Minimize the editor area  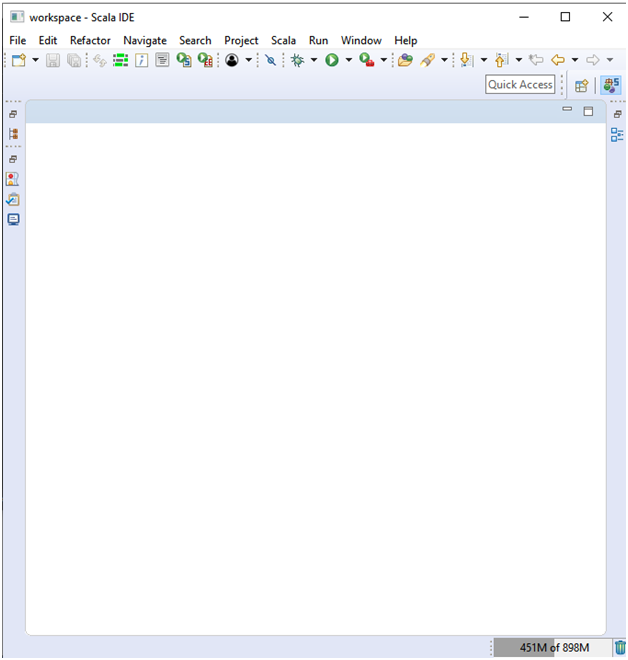(567, 109)
